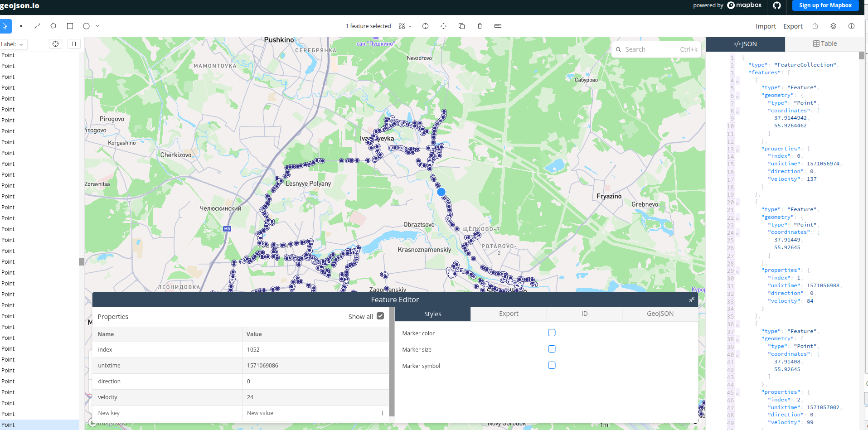Open the extra shape tools chevron
Viewport: 868px width, 430px height.
pos(97,26)
